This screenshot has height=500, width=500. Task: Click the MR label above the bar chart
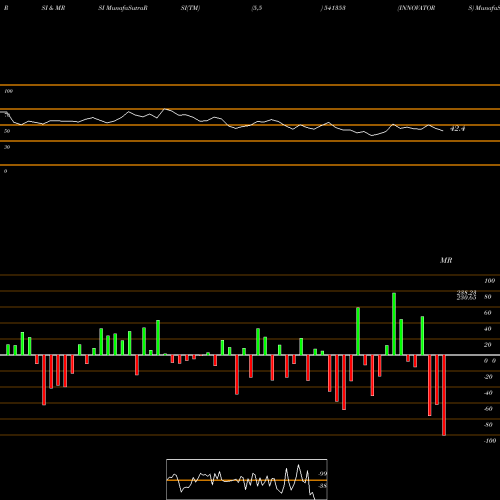[446, 260]
